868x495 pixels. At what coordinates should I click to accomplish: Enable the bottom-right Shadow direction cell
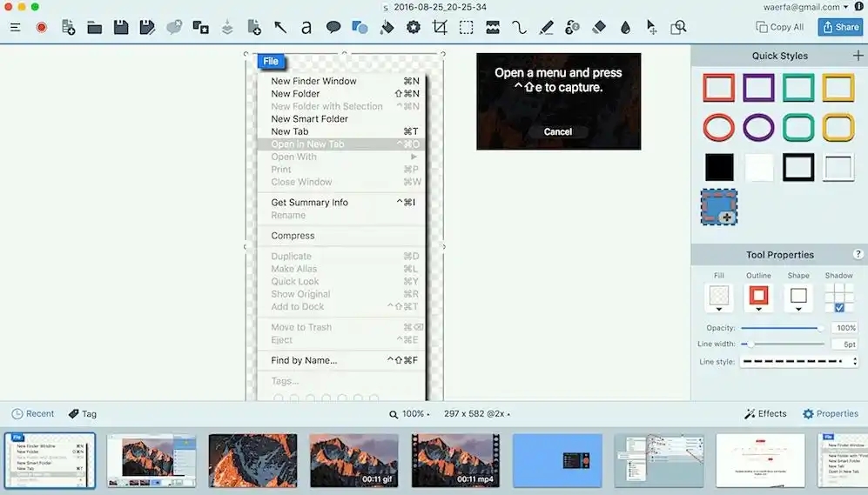(849, 307)
